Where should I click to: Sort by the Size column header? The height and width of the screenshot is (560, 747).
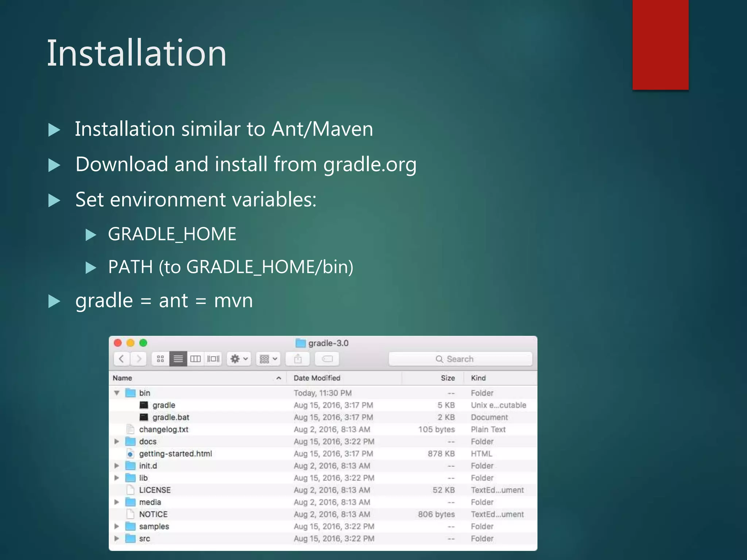[433, 378]
